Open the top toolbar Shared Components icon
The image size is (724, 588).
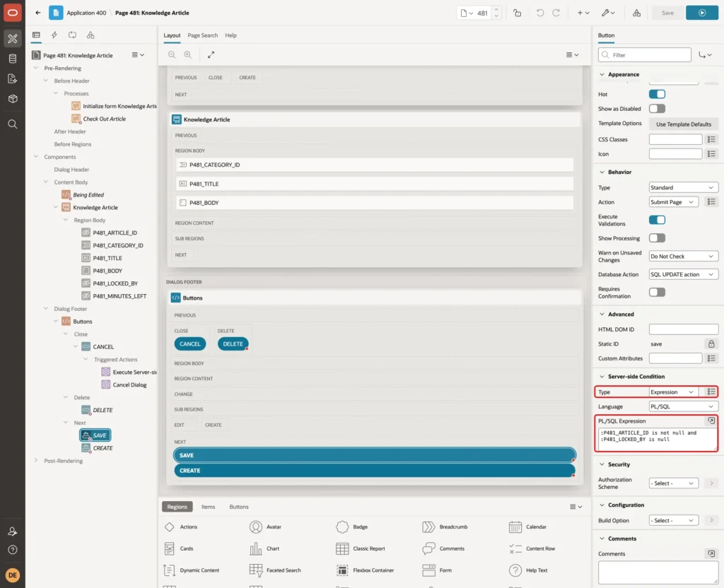click(637, 13)
